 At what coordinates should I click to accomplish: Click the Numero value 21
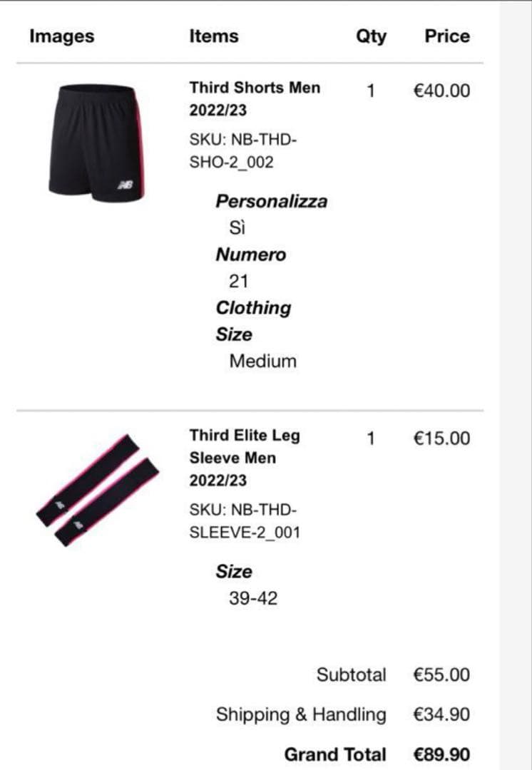tap(239, 282)
